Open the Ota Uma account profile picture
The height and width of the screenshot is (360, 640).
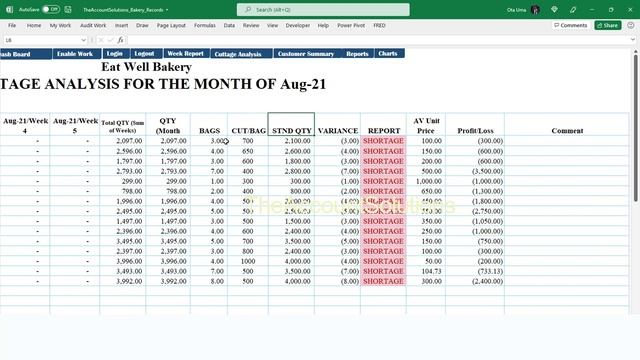536,9
